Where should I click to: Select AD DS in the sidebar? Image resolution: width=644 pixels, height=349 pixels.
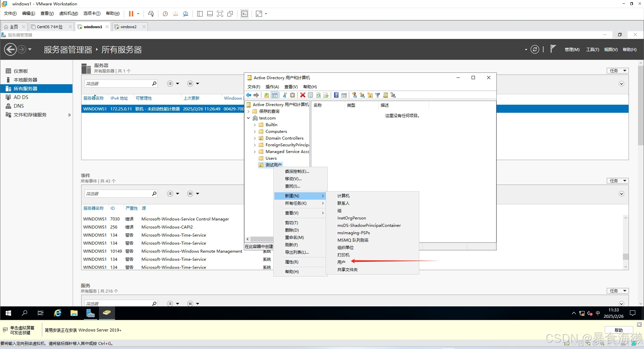pos(21,97)
